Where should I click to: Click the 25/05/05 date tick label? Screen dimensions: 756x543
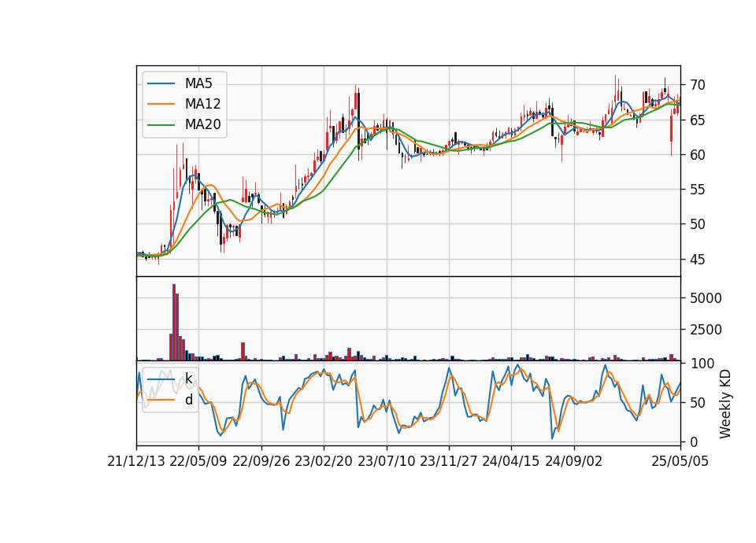coord(680,462)
